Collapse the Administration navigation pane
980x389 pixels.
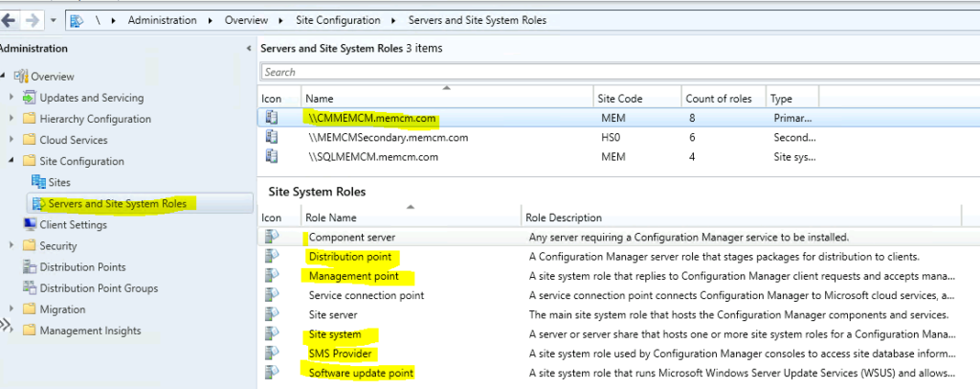pos(250,49)
